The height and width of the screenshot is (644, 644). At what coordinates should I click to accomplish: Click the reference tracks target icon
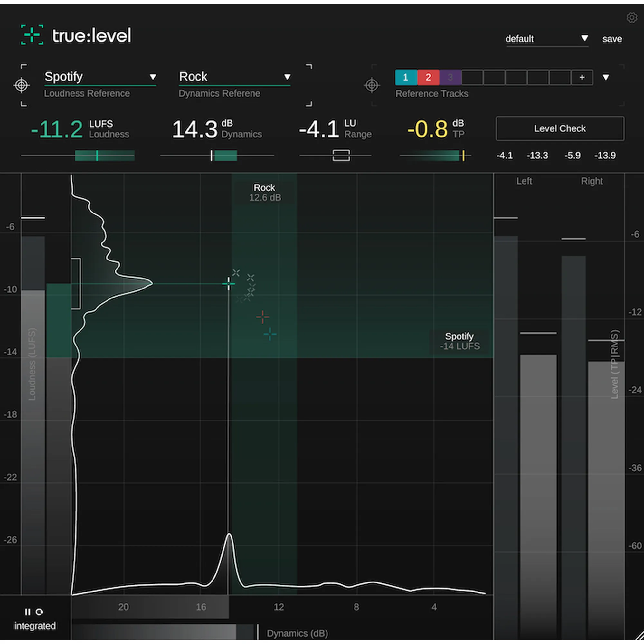[x=372, y=85]
